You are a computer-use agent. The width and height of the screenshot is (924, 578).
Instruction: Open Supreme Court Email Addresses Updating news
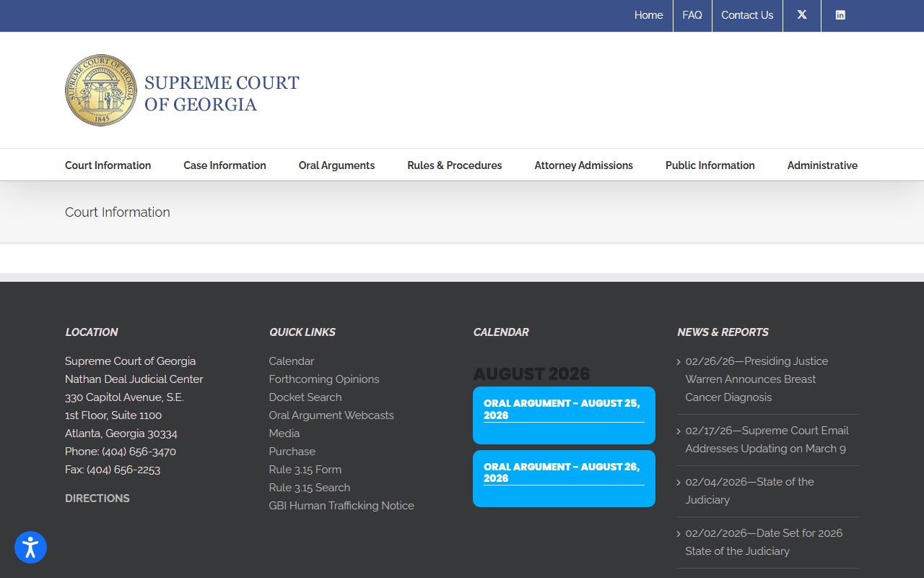(767, 439)
